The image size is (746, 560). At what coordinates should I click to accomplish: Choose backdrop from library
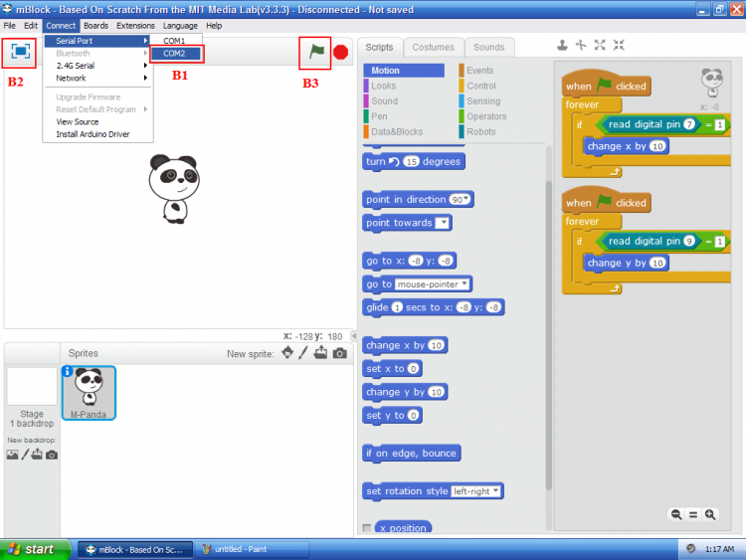(x=12, y=455)
